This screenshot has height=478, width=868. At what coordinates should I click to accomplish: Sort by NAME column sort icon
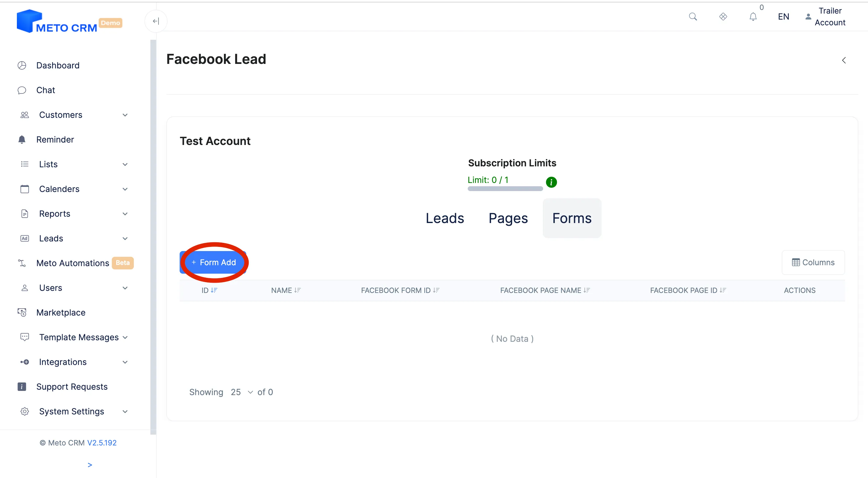click(297, 290)
